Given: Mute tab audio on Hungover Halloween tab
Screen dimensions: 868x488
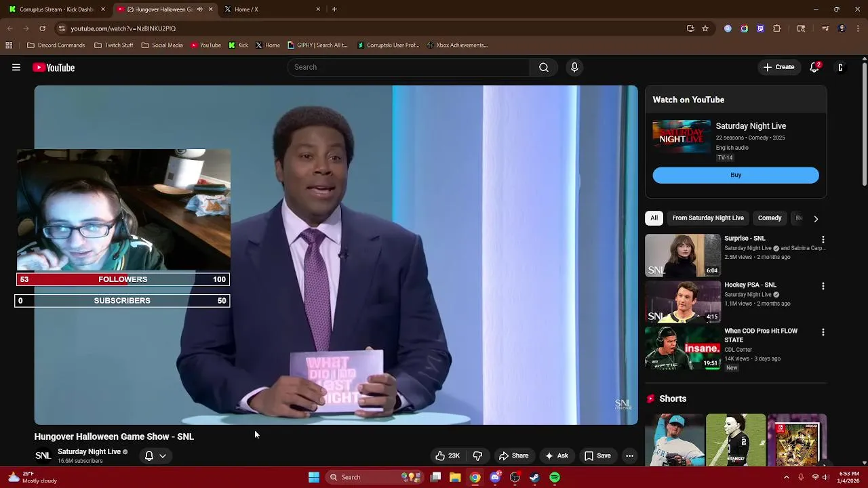Looking at the screenshot, I should pos(199,9).
